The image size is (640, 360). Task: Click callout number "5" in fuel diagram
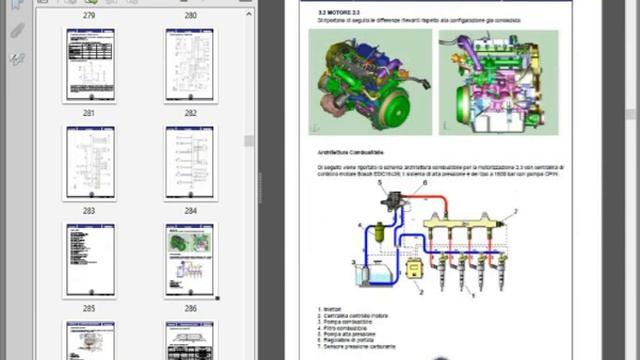click(380, 182)
